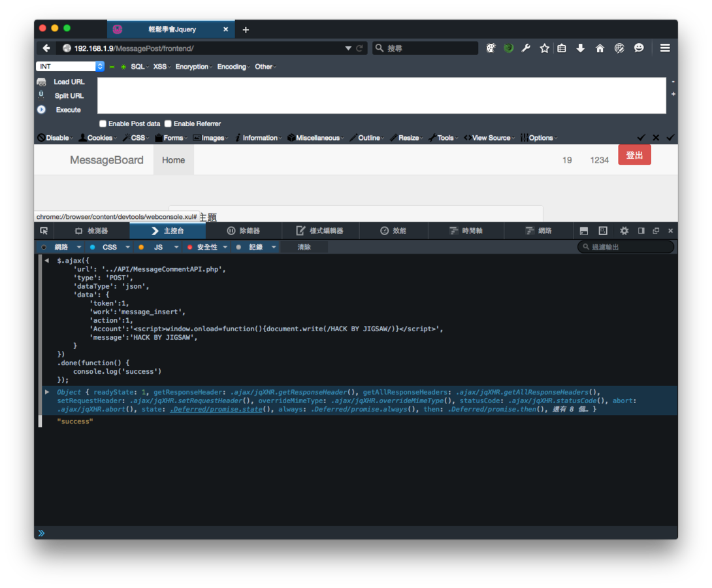Click the 登出 logout button

(x=634, y=155)
